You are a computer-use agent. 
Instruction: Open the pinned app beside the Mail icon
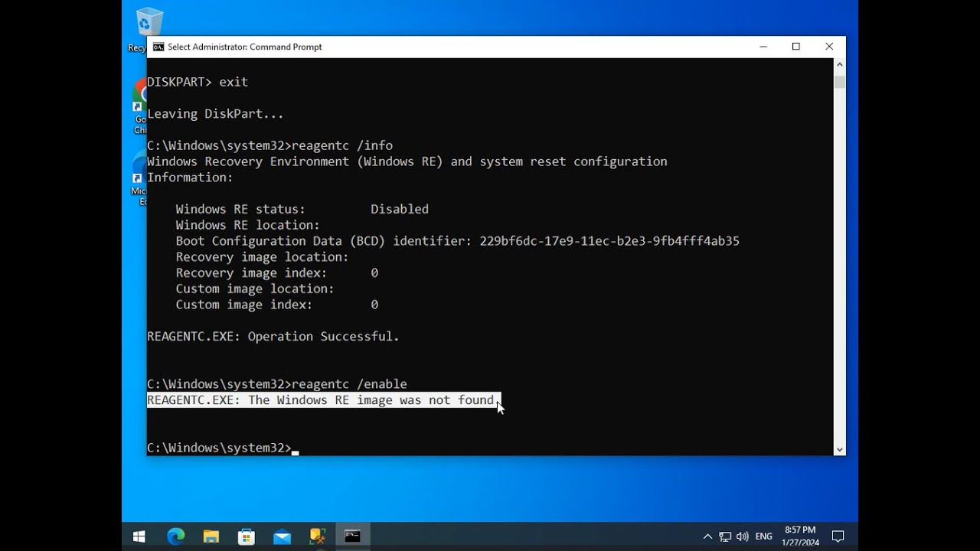pyautogui.click(x=317, y=536)
